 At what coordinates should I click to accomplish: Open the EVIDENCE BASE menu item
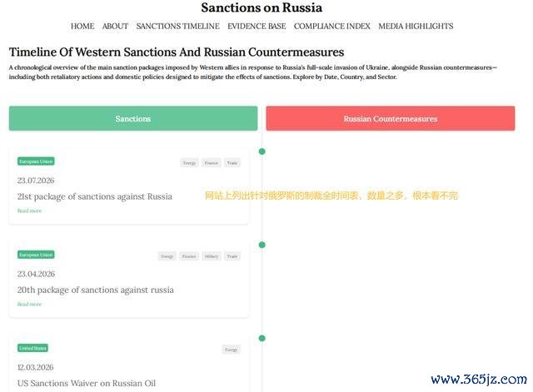click(x=257, y=26)
